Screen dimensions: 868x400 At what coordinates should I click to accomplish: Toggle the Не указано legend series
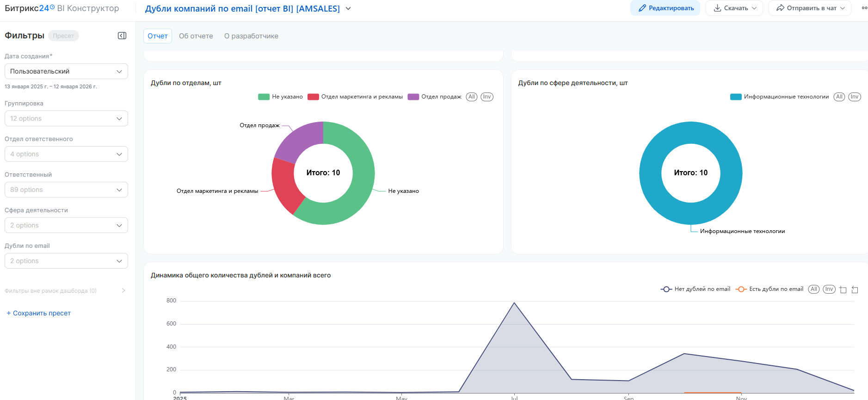(281, 97)
